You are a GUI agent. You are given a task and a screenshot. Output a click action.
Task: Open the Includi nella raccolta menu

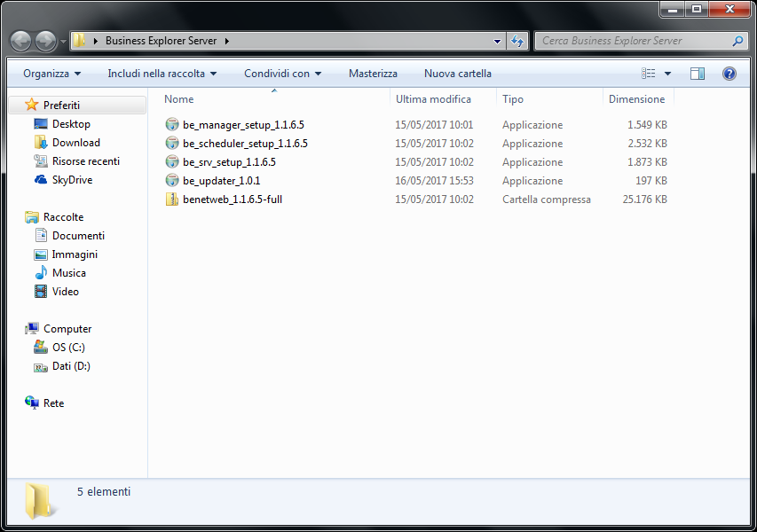click(162, 74)
